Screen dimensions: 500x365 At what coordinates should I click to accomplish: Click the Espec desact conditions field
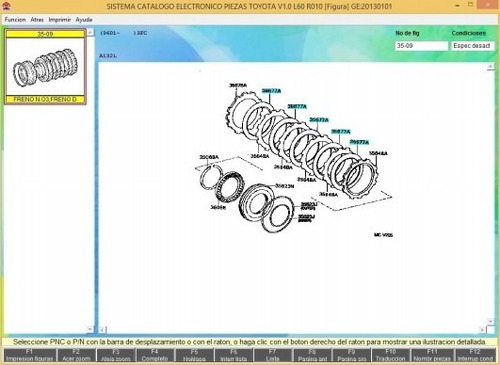(472, 46)
